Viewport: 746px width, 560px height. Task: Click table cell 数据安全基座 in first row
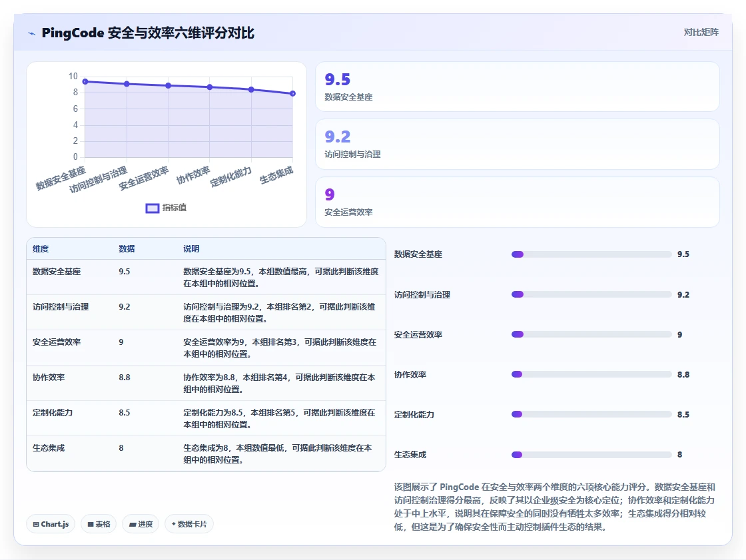[57, 272]
